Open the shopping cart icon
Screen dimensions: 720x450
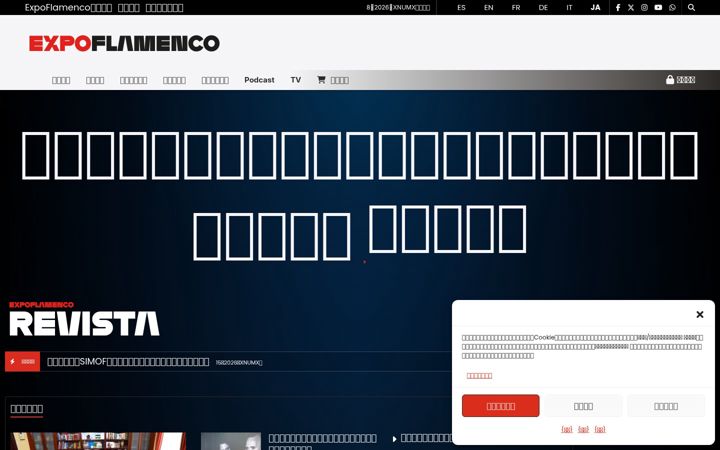click(x=321, y=79)
